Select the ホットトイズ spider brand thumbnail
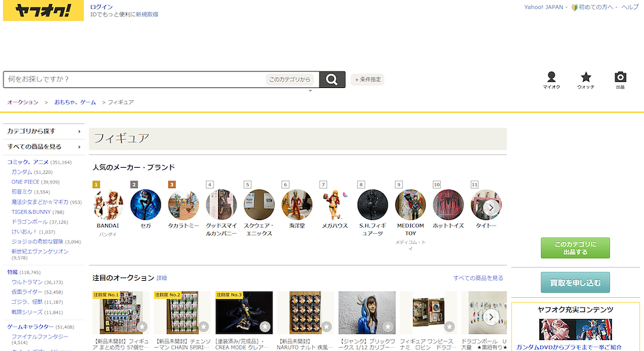This screenshot has height=351, width=644. coord(448,205)
